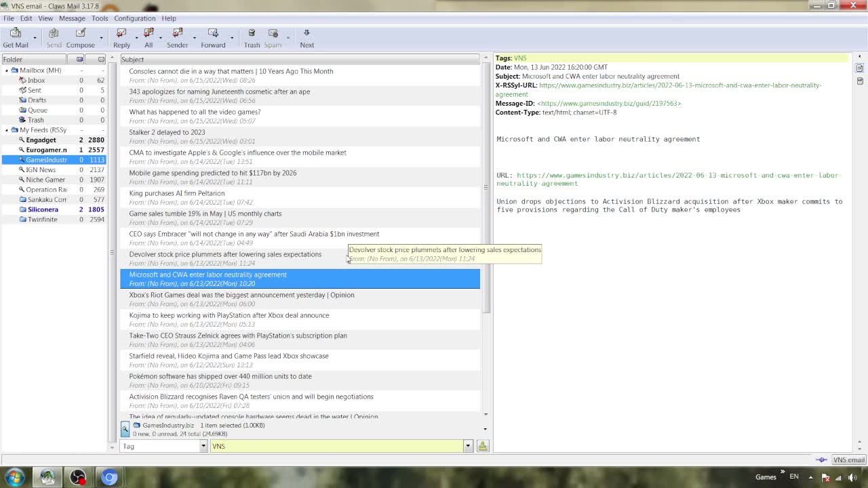Click the Subject column header
This screenshot has height=488, width=868.
[300, 60]
